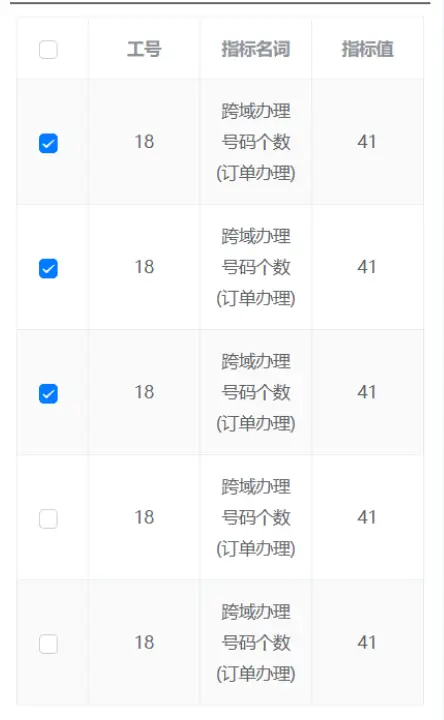Click 指标值 41 in the third row
The height and width of the screenshot is (720, 444).
367,393
